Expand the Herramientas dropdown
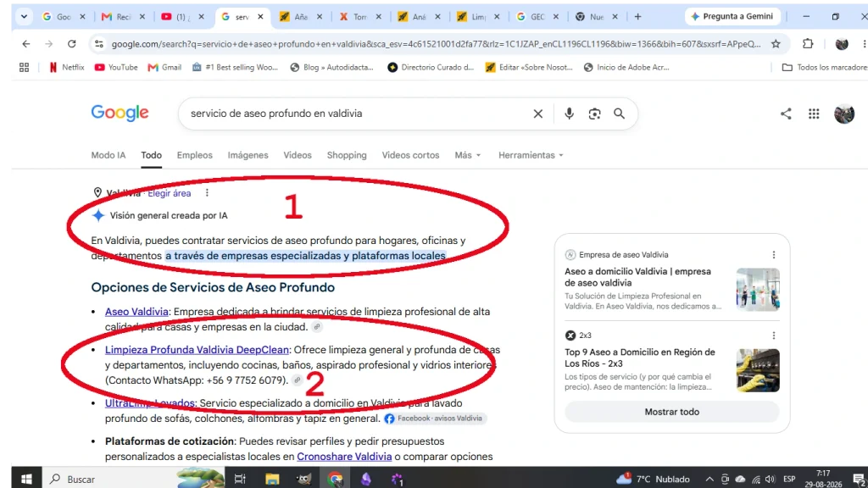 click(x=531, y=156)
